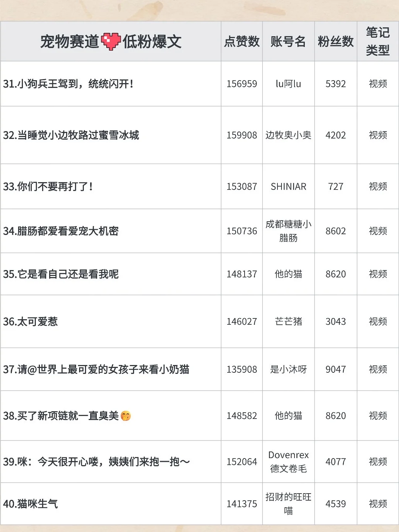Select the 点赞数 column header
Screen dimensions: 399x532
242,41
